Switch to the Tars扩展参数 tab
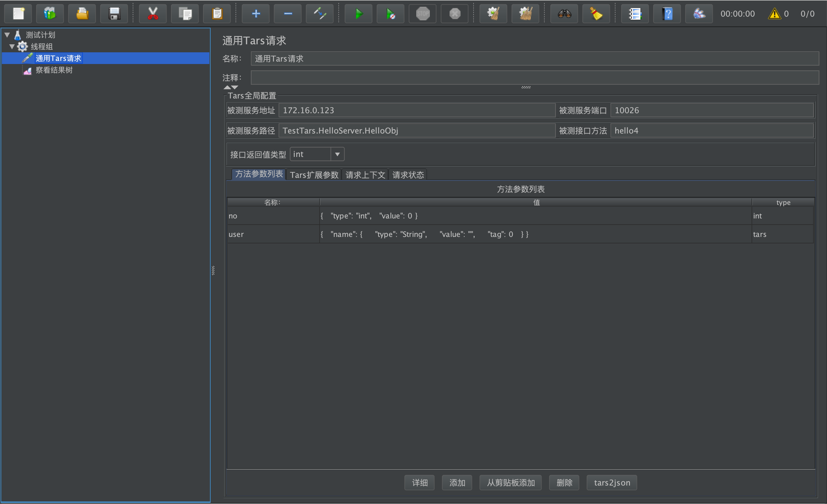This screenshot has height=504, width=827. click(x=314, y=175)
